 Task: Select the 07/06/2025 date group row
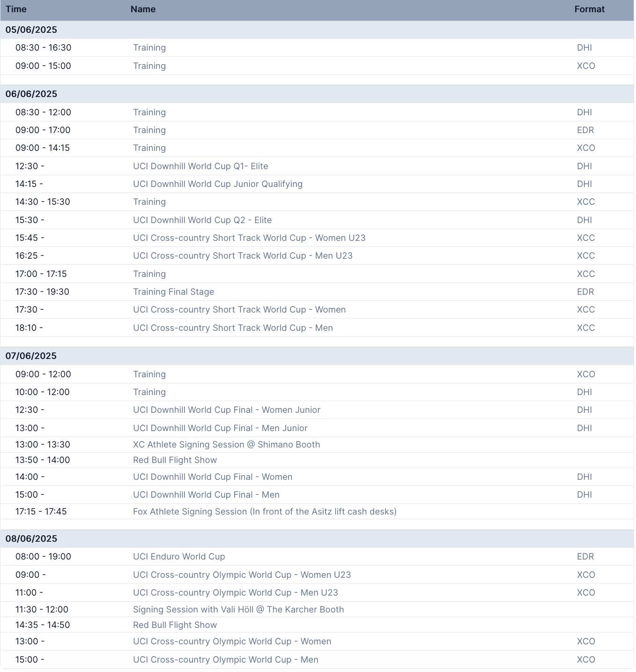coord(31,356)
